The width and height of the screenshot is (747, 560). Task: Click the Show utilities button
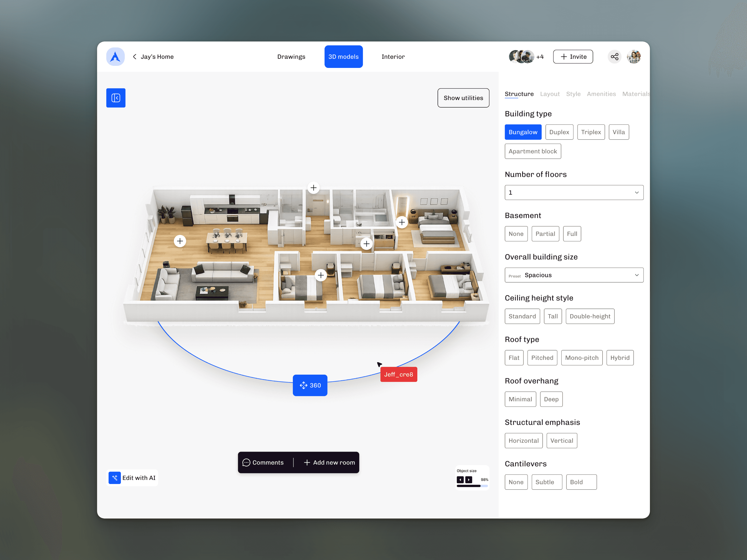click(463, 98)
